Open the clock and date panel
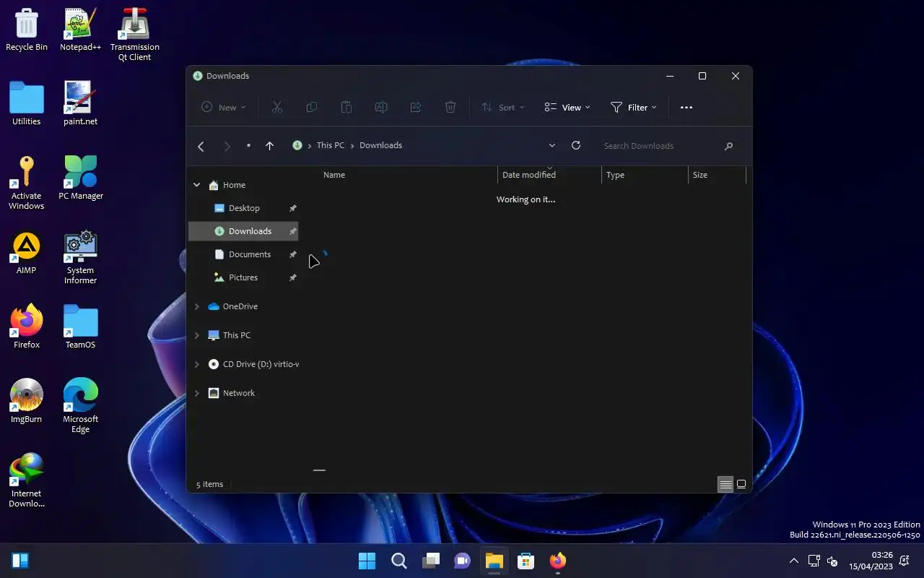Viewport: 924px width, 578px height. coord(871,561)
